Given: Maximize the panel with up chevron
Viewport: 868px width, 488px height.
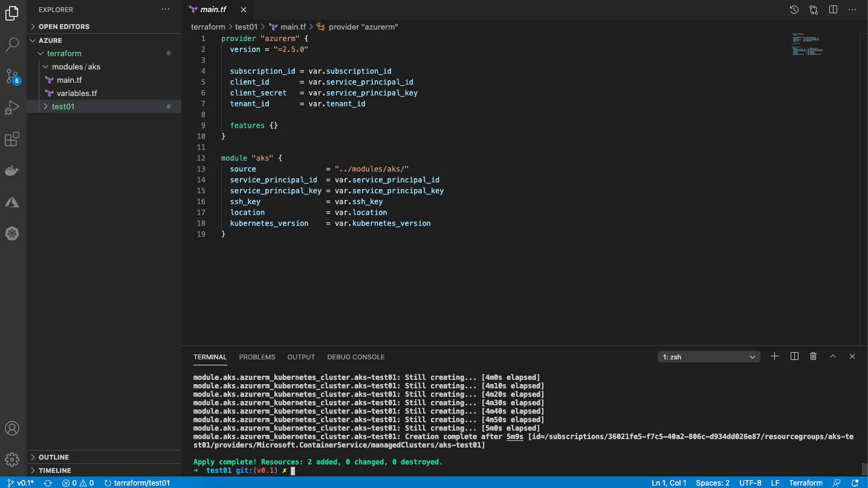Looking at the screenshot, I should [833, 356].
